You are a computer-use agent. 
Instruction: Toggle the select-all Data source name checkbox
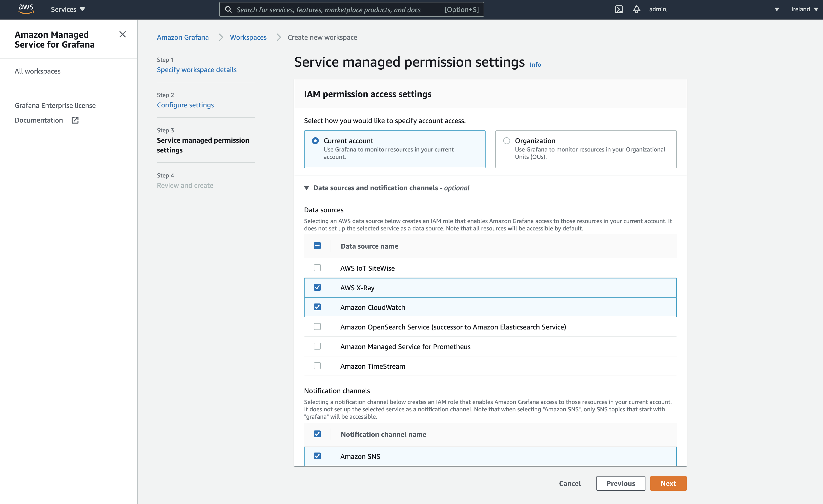(317, 246)
